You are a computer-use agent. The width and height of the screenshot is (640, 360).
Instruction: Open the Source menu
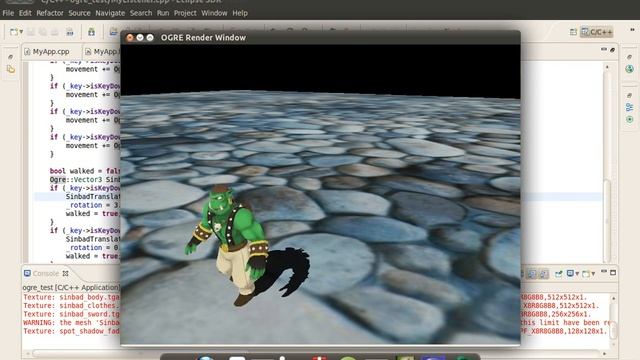79,13
